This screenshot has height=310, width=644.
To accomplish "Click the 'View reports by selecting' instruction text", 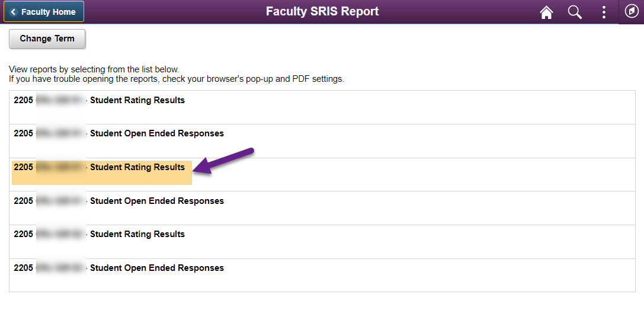I will point(94,69).
